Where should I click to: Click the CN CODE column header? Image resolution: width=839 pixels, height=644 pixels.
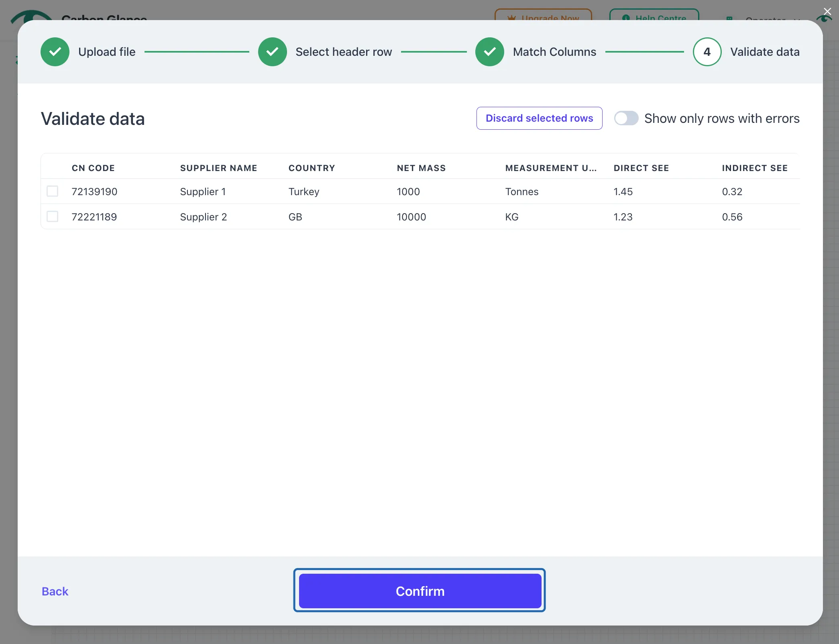pos(93,168)
